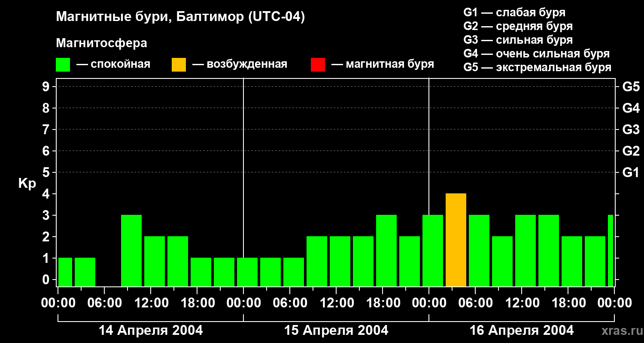Click the Kp 3 bar at 18:00 on 15 April
This screenshot has height=343, width=644.
coord(386,251)
